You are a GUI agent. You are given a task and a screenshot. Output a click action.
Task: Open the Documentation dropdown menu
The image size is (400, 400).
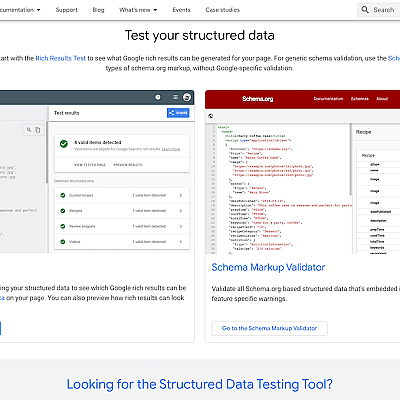[x=20, y=10]
